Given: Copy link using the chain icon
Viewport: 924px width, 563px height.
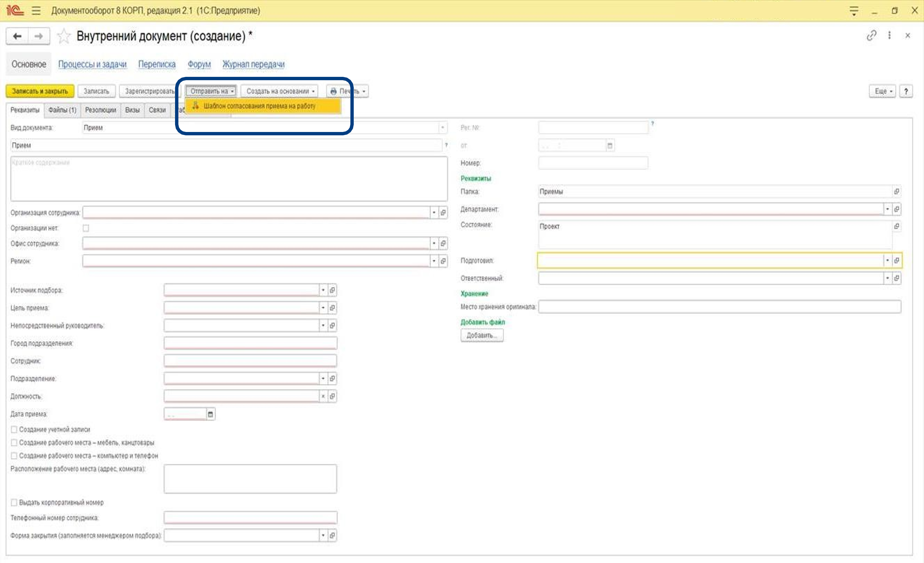Looking at the screenshot, I should tap(872, 35).
